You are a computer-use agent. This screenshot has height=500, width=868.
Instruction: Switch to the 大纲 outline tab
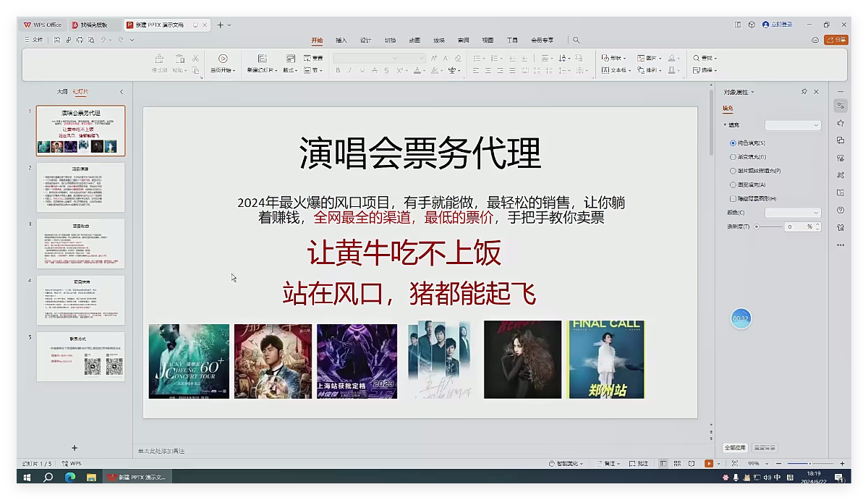pos(62,92)
